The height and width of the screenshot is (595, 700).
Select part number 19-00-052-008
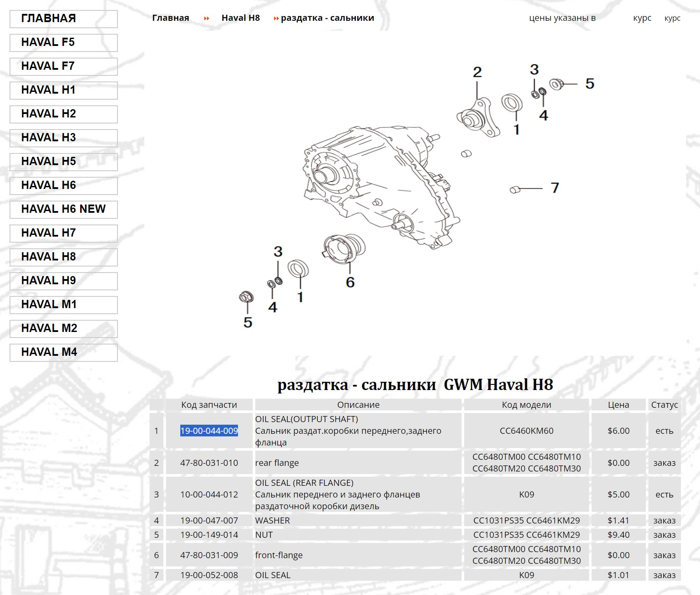click(209, 575)
